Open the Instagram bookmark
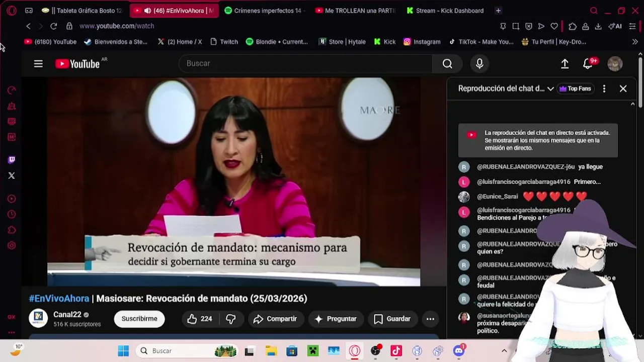The height and width of the screenshot is (362, 644). (x=422, y=42)
